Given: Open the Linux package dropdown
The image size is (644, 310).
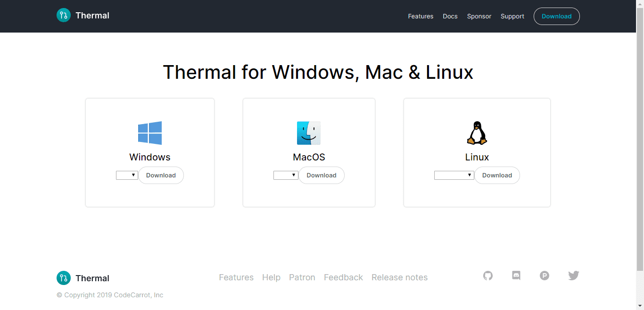Looking at the screenshot, I should [454, 175].
